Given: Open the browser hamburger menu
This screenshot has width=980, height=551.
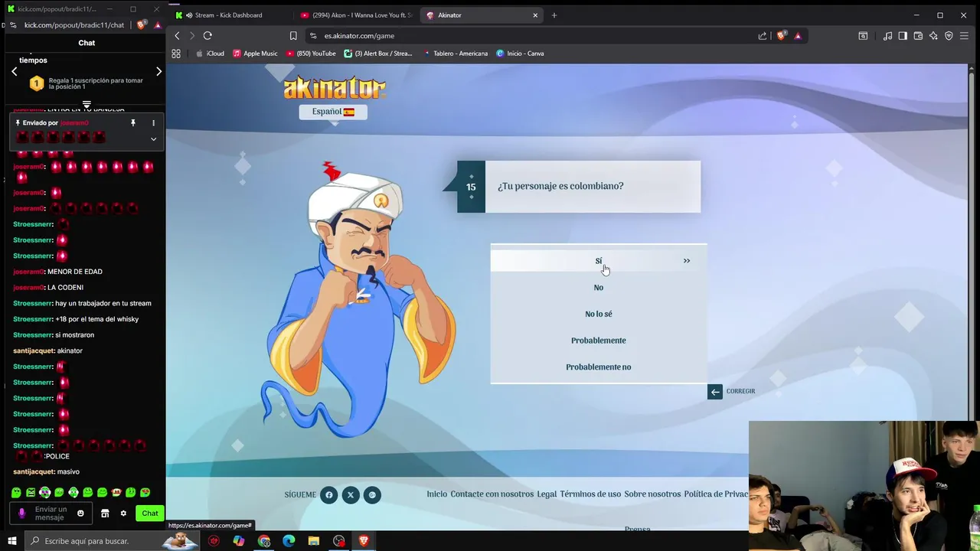Looking at the screenshot, I should click(964, 36).
